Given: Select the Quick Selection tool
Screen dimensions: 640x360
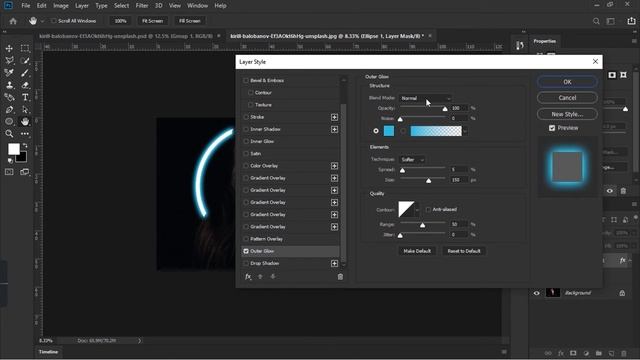Looking at the screenshot, I should tap(25, 60).
